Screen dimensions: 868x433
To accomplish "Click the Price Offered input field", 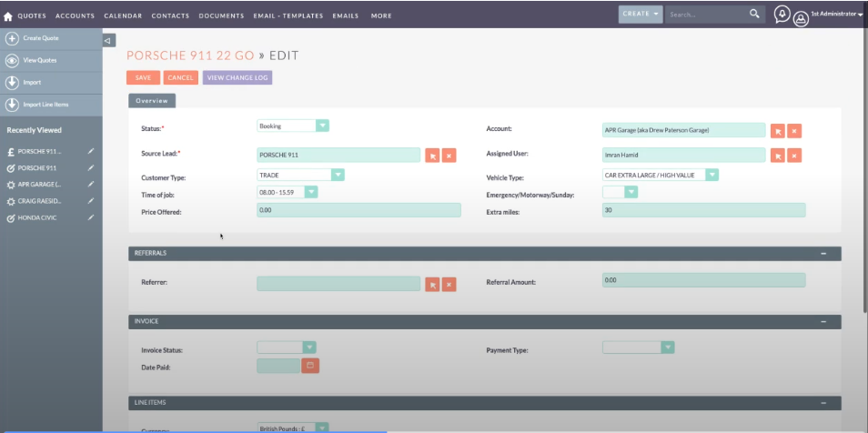I will click(x=358, y=210).
